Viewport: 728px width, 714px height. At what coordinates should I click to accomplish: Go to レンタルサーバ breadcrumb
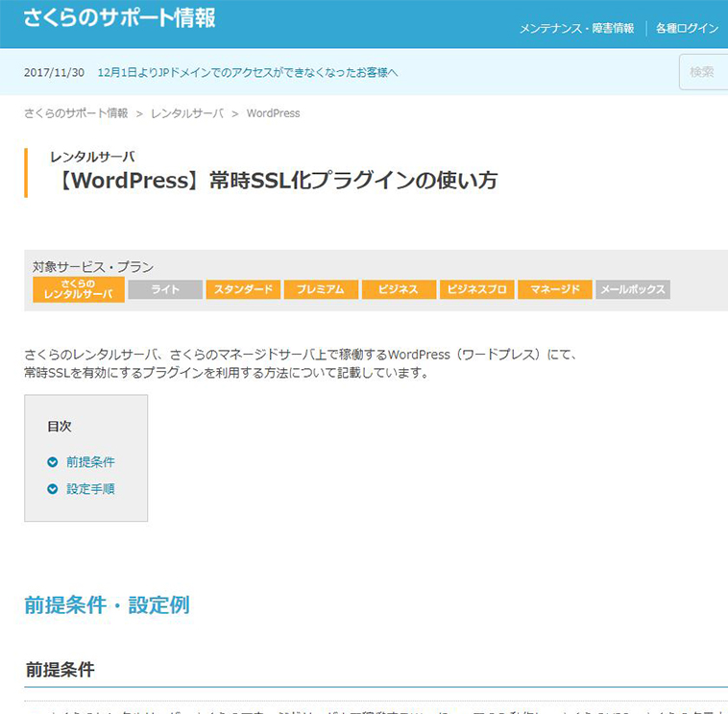187,113
